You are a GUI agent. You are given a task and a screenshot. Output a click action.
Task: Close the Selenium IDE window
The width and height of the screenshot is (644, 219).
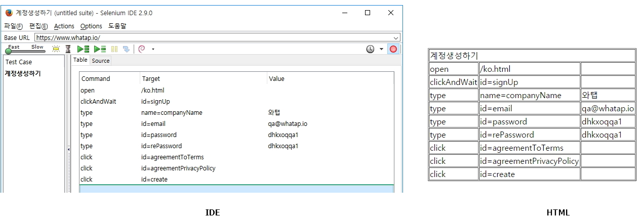point(391,13)
